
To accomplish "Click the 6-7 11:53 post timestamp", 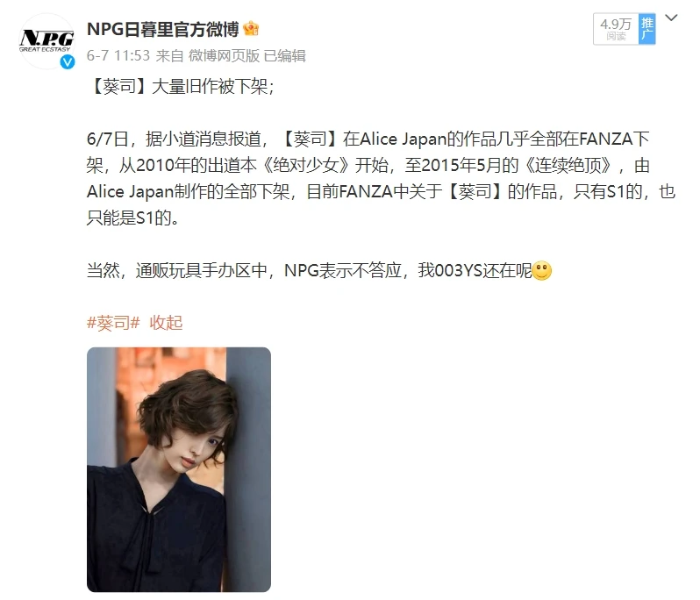I will pyautogui.click(x=118, y=56).
